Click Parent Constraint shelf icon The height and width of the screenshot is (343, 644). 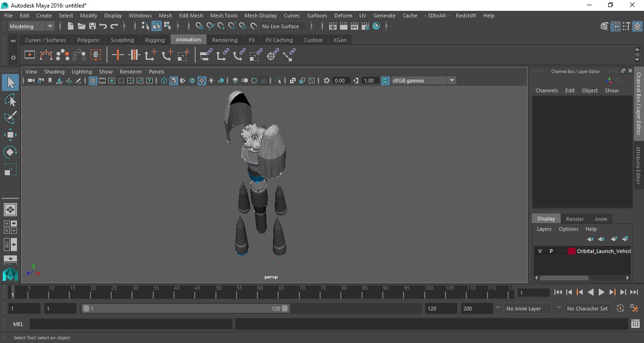pyautogui.click(x=206, y=55)
